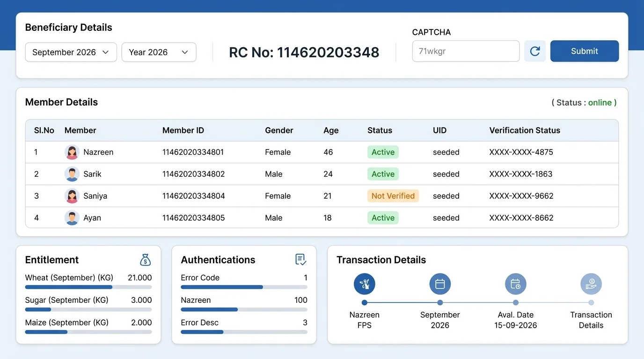Screen dimensions: 644x359
Task: Submit the CAPTCHA form
Action: 585,51
